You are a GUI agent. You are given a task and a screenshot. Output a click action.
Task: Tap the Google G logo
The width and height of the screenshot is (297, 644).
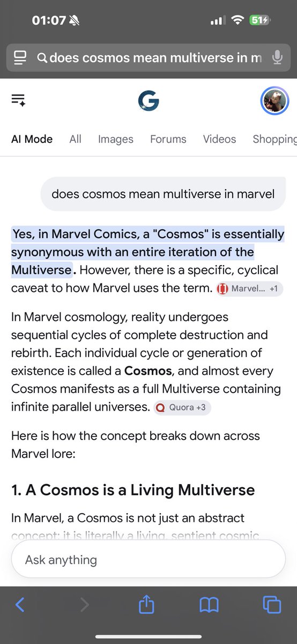(x=148, y=100)
